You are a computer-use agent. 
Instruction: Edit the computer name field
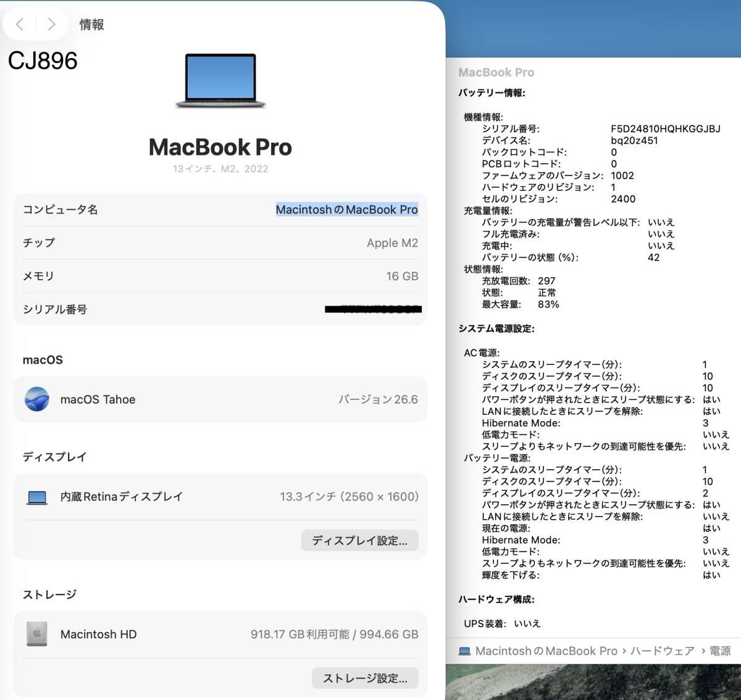(346, 210)
